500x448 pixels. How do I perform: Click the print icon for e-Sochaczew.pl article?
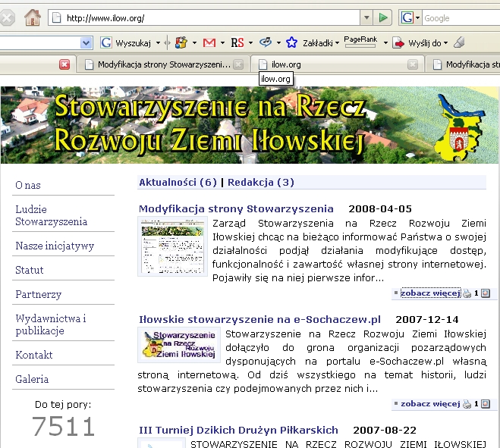[x=467, y=404]
